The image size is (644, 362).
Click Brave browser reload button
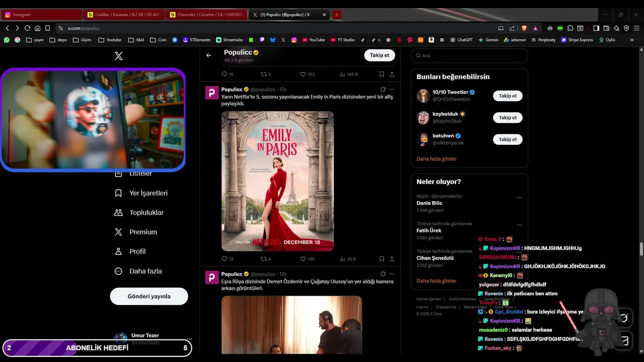(27, 28)
